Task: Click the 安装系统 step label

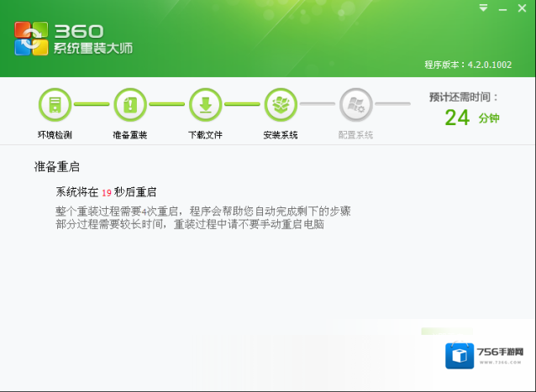Action: tap(281, 135)
